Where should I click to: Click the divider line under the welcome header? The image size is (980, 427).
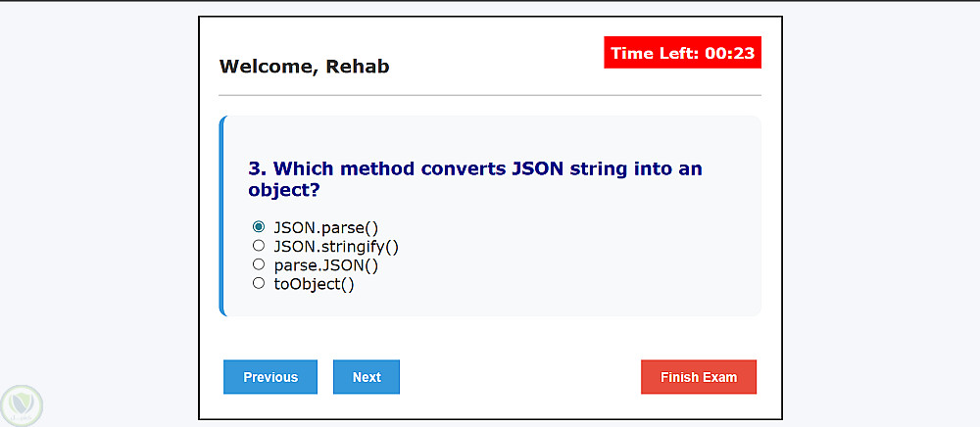tap(490, 95)
